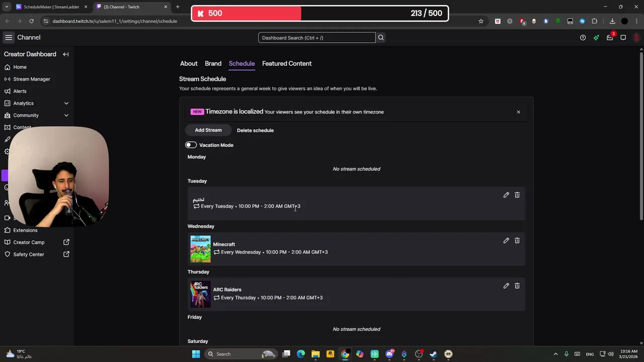Switch to the Featured Content tab

pos(287,63)
